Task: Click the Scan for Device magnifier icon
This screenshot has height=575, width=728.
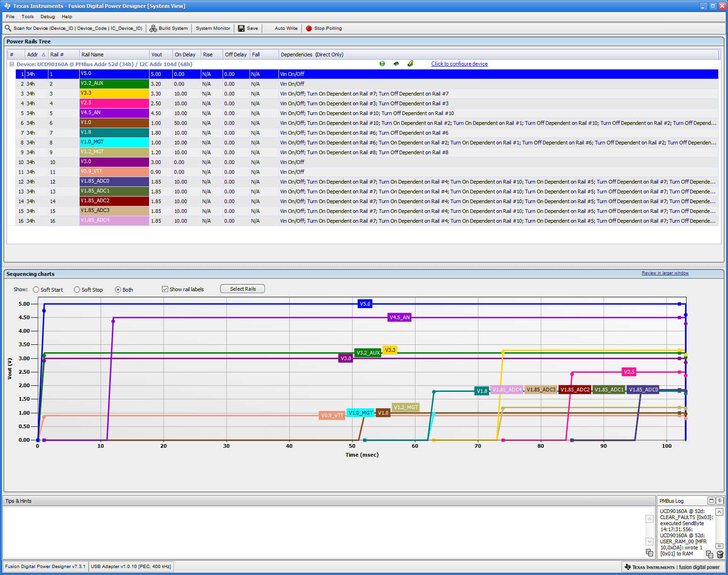Action: (x=8, y=28)
